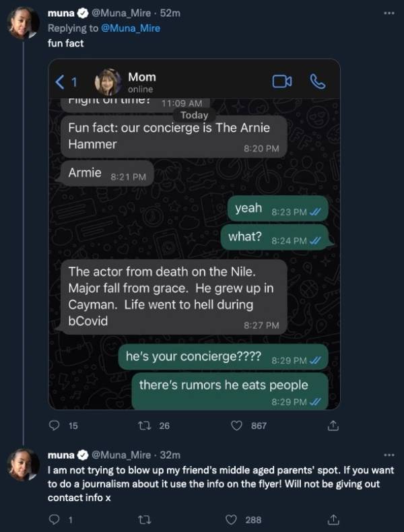The image size is (404, 532).
Task: Click the phone call icon in screenshot
Action: pos(317,81)
